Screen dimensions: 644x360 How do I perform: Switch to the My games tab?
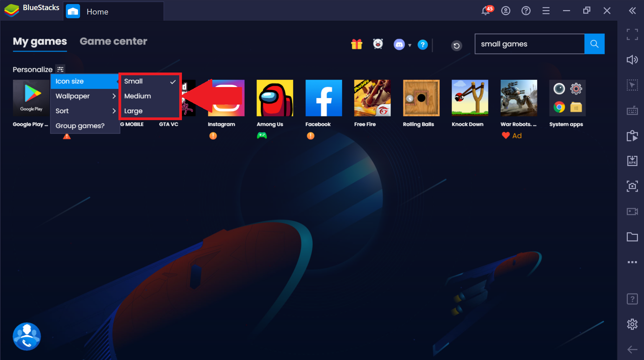coord(40,41)
